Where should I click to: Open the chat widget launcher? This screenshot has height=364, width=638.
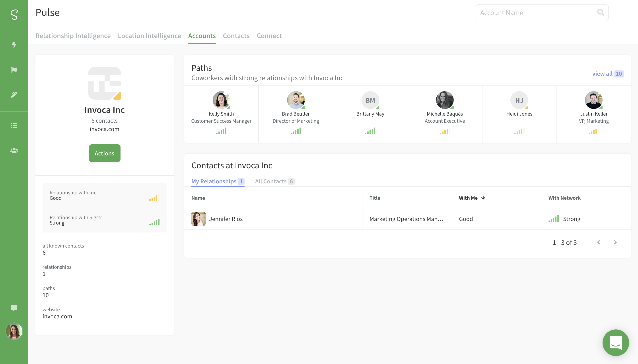(x=615, y=343)
